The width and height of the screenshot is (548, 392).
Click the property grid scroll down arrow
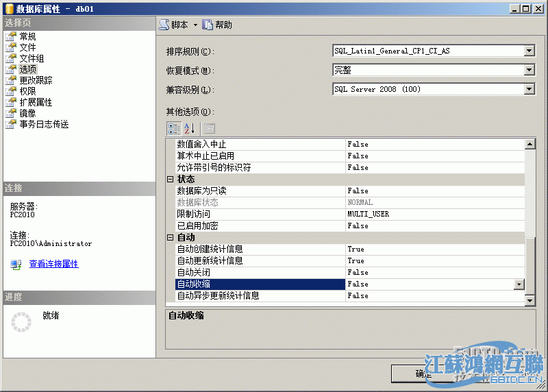530,300
